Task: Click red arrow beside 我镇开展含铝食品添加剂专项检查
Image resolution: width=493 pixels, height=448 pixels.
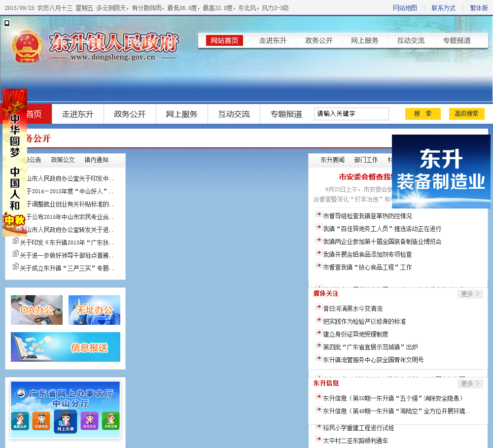Action: [x=319, y=253]
